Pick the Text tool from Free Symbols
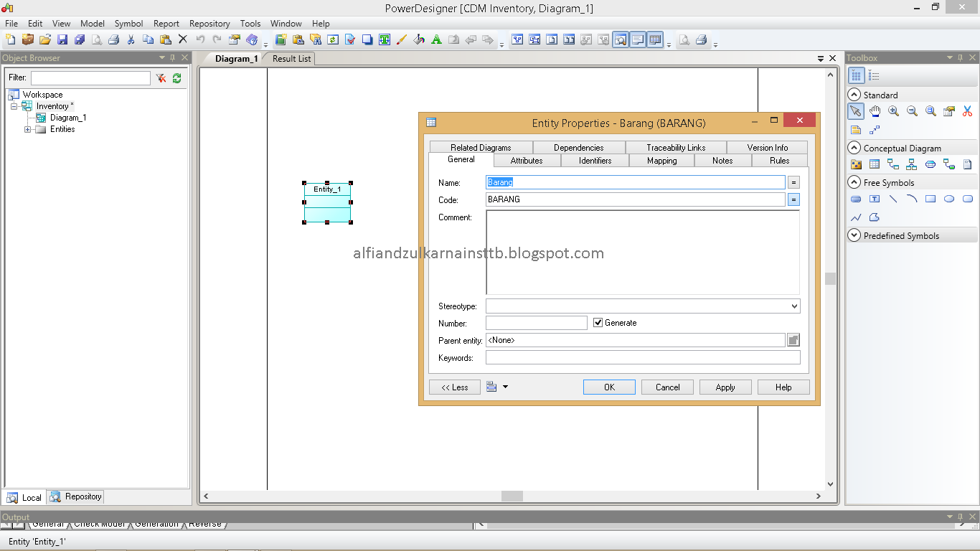This screenshot has width=980, height=551. (x=875, y=199)
